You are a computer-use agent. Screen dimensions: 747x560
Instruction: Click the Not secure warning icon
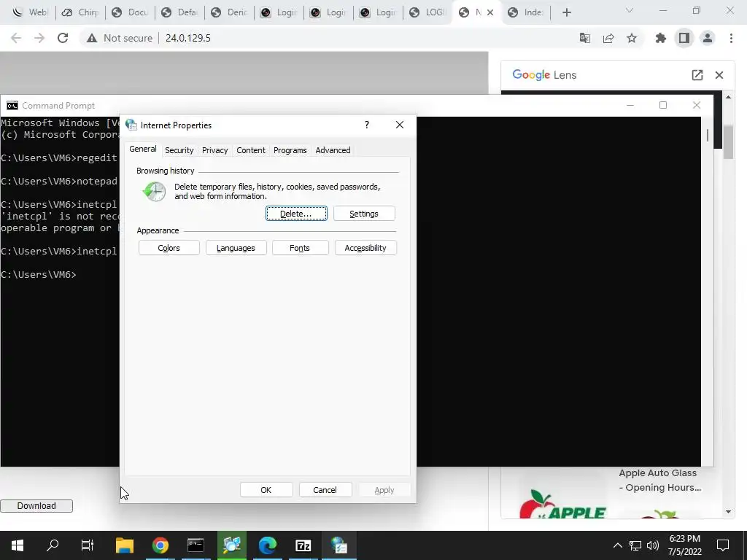click(92, 38)
